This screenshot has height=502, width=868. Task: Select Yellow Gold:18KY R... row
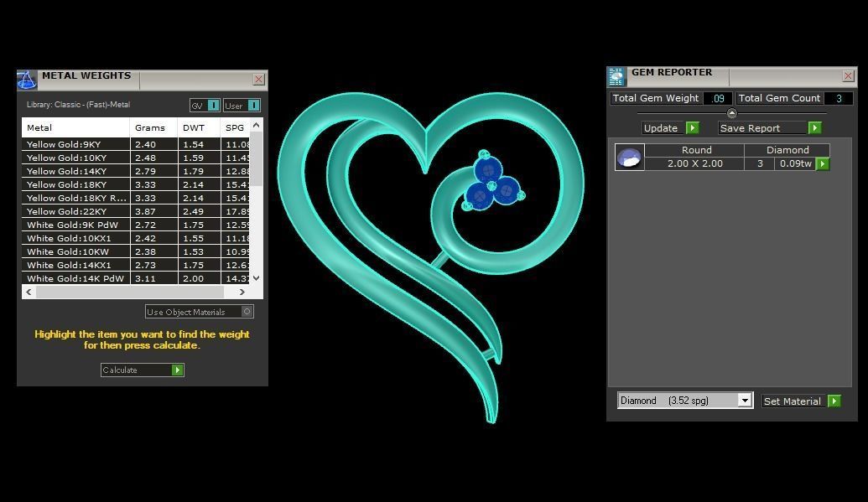coord(136,198)
